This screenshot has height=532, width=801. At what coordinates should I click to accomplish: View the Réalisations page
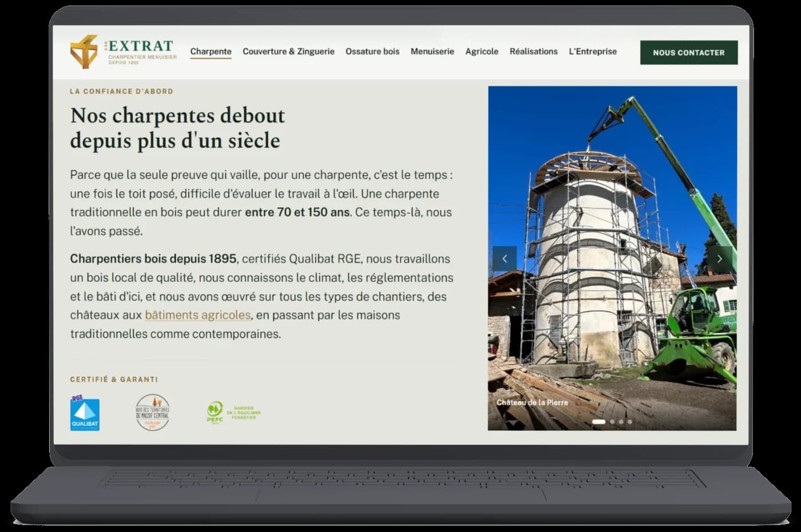click(534, 51)
